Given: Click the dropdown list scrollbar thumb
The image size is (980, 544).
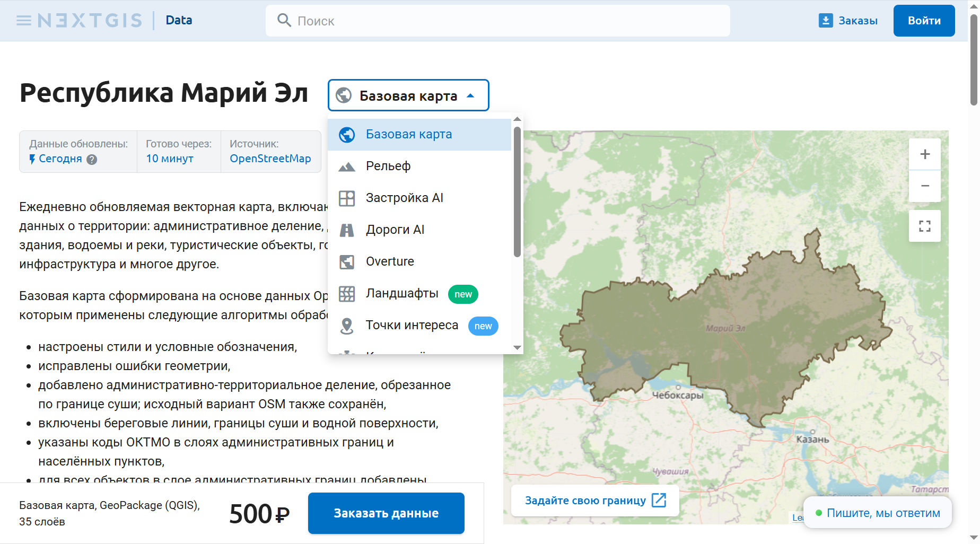Looking at the screenshot, I should click(518, 192).
